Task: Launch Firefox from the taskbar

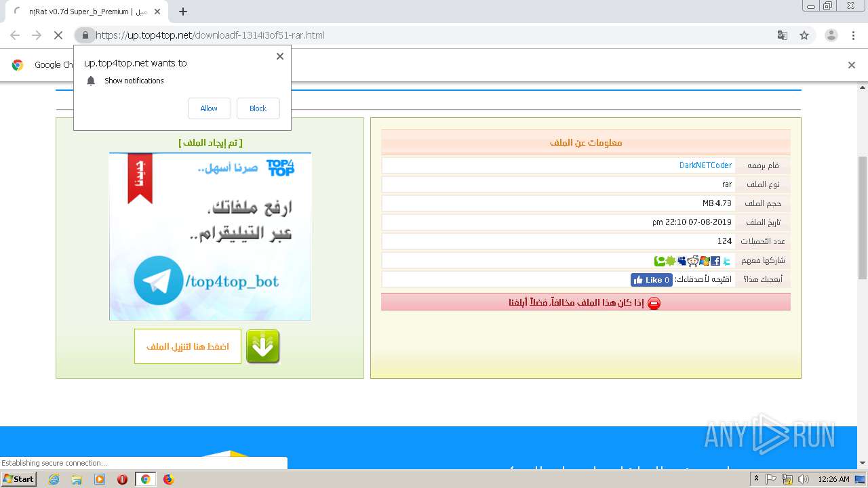Action: point(168,479)
